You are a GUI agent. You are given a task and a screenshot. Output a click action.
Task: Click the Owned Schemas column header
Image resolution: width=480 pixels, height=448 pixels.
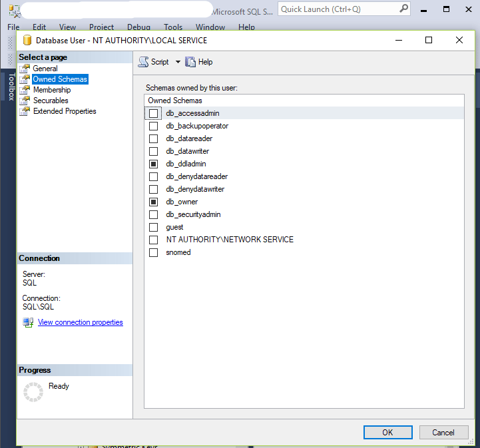tap(304, 101)
